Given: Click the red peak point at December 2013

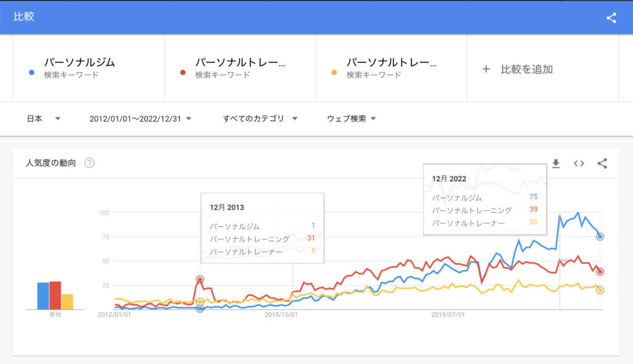Looking at the screenshot, I should tap(200, 279).
